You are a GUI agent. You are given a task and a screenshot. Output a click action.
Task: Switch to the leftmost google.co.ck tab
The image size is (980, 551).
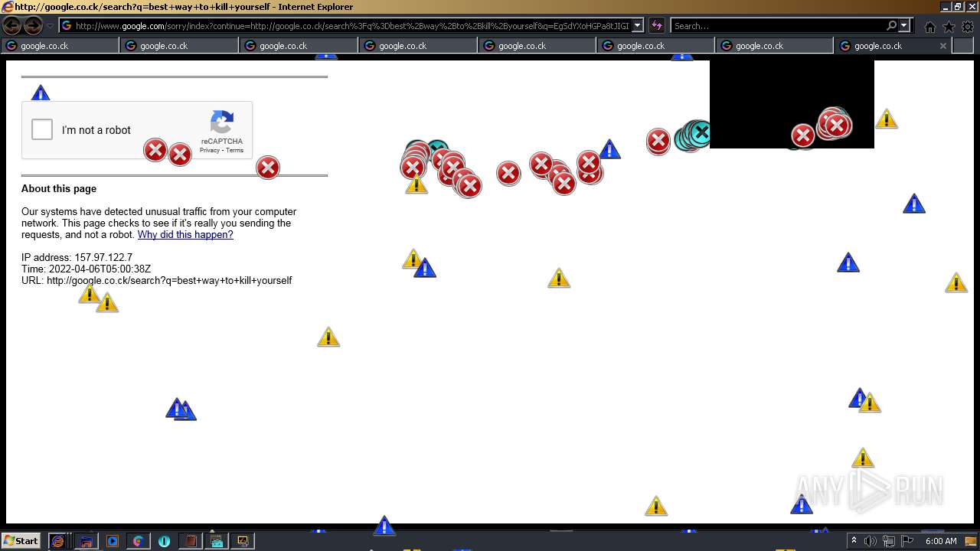(60, 46)
